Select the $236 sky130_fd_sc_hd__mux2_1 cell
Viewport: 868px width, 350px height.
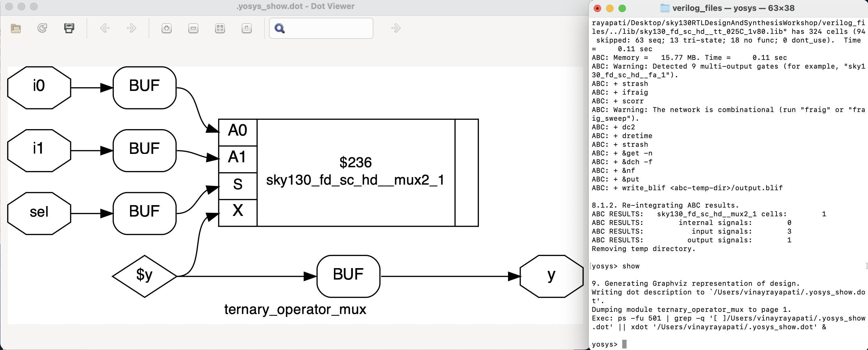[x=356, y=172]
